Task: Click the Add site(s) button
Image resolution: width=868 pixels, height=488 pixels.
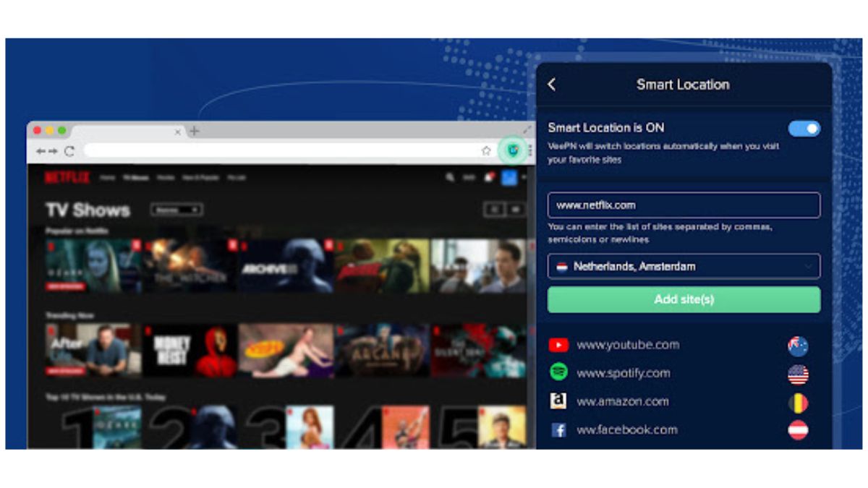Action: (x=684, y=299)
